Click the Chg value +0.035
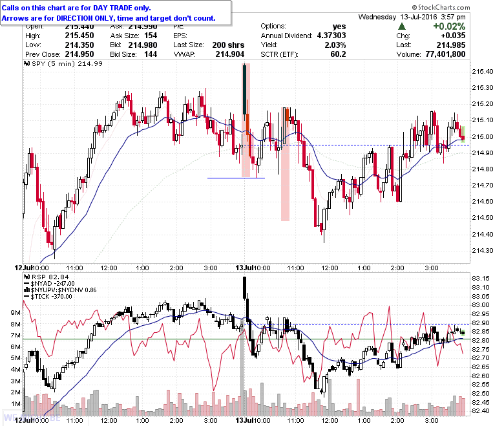Image resolution: width=504 pixels, height=426 pixels. [x=453, y=36]
